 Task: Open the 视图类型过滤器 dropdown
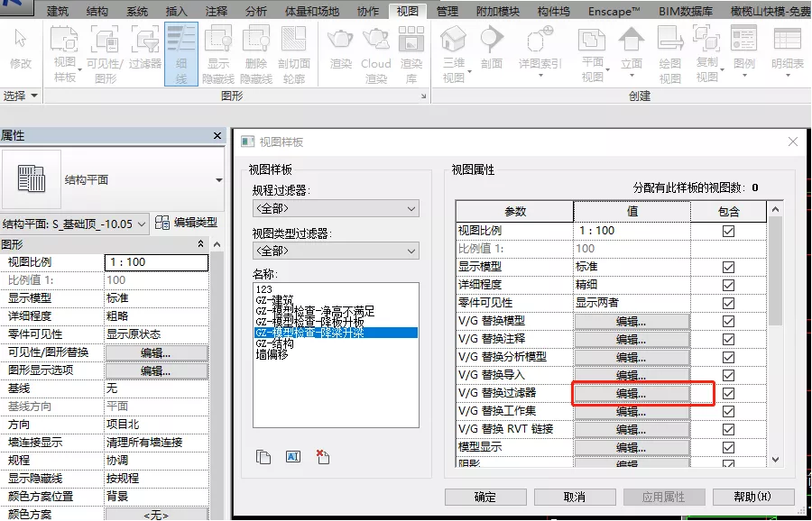[336, 251]
